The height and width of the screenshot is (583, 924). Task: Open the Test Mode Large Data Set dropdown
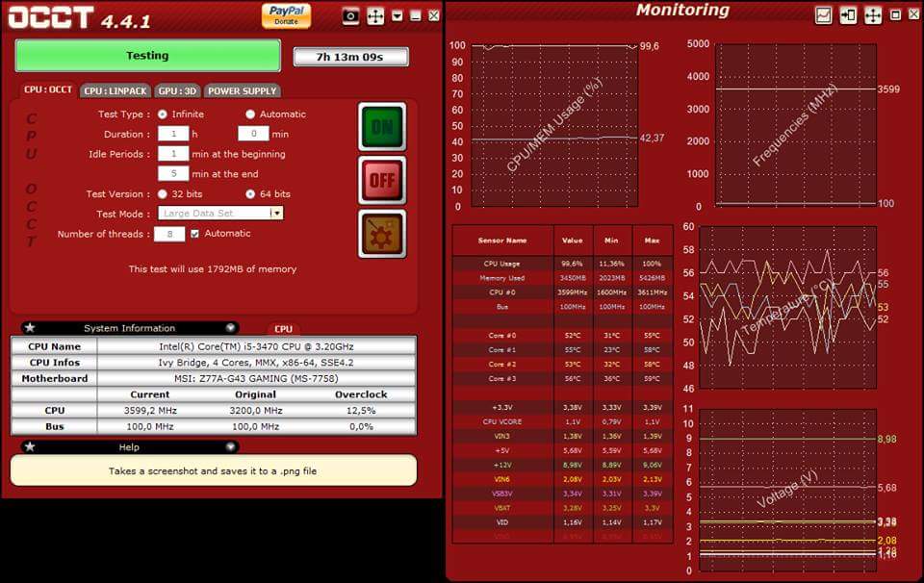tap(220, 214)
